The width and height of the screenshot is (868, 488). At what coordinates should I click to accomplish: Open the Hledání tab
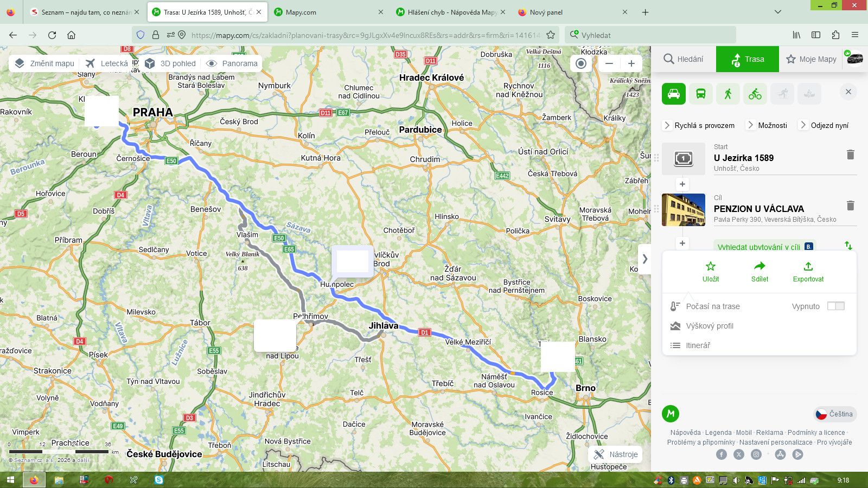click(x=684, y=59)
